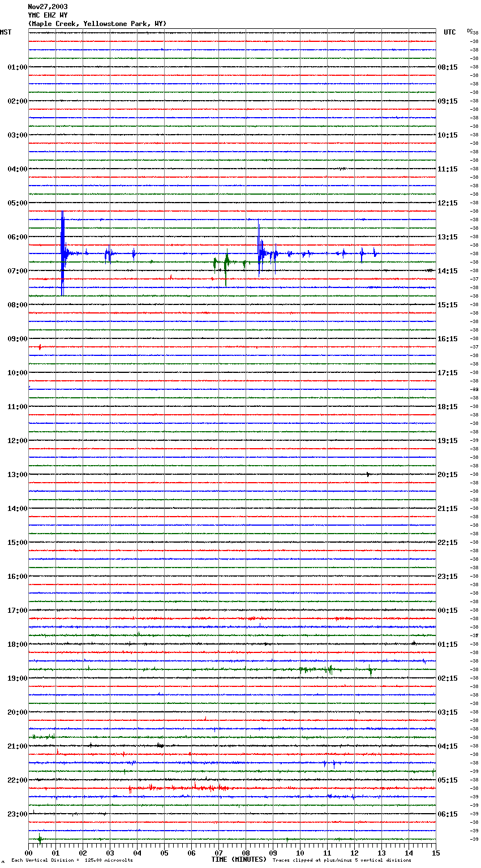
Task: Select the station code YMC EHZ WY
Action: coord(48,15)
